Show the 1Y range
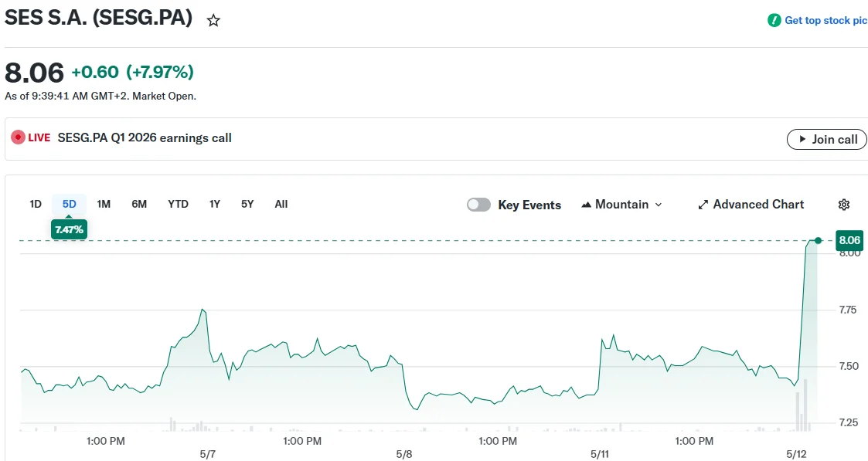The height and width of the screenshot is (461, 868). point(215,204)
